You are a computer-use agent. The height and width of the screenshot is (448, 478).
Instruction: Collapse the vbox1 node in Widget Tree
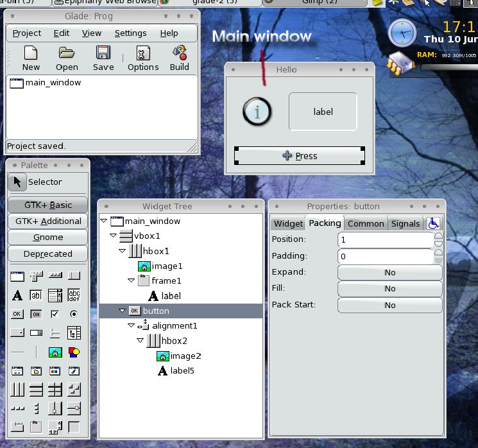tap(113, 236)
